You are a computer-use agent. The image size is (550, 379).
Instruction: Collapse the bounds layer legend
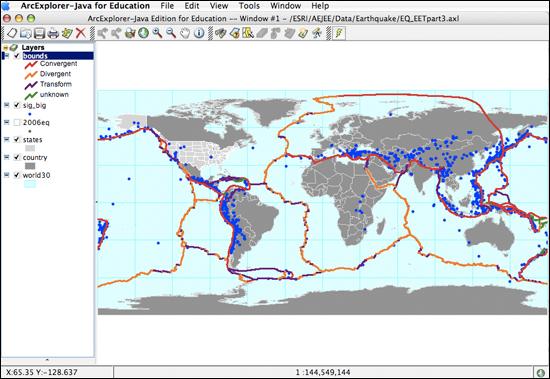point(6,56)
